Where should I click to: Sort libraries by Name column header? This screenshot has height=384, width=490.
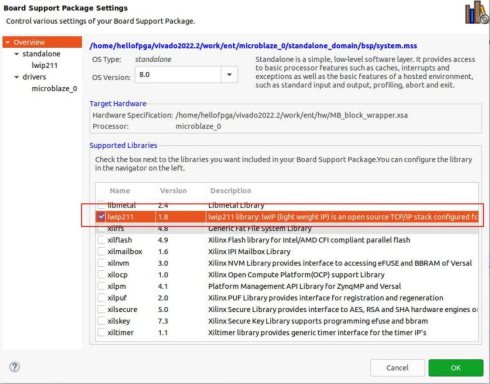pyautogui.click(x=120, y=191)
